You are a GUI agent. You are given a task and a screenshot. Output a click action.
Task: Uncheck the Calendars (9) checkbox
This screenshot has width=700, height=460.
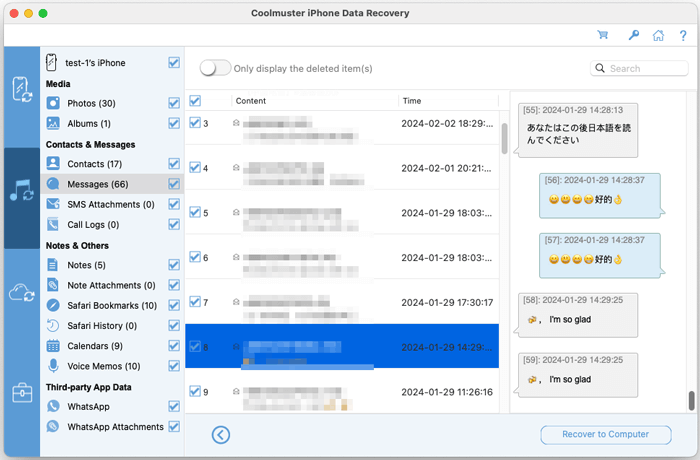coord(174,346)
